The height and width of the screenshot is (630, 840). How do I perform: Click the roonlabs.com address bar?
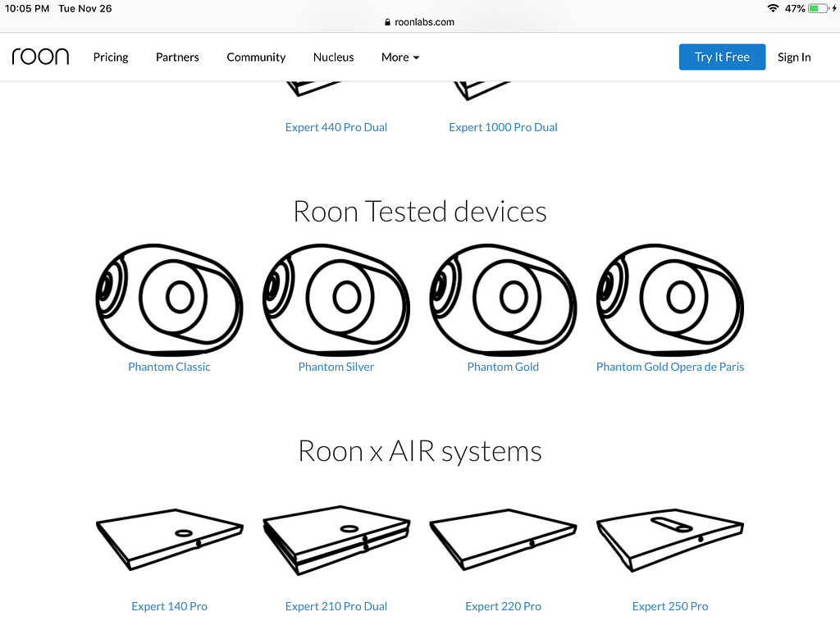(419, 22)
